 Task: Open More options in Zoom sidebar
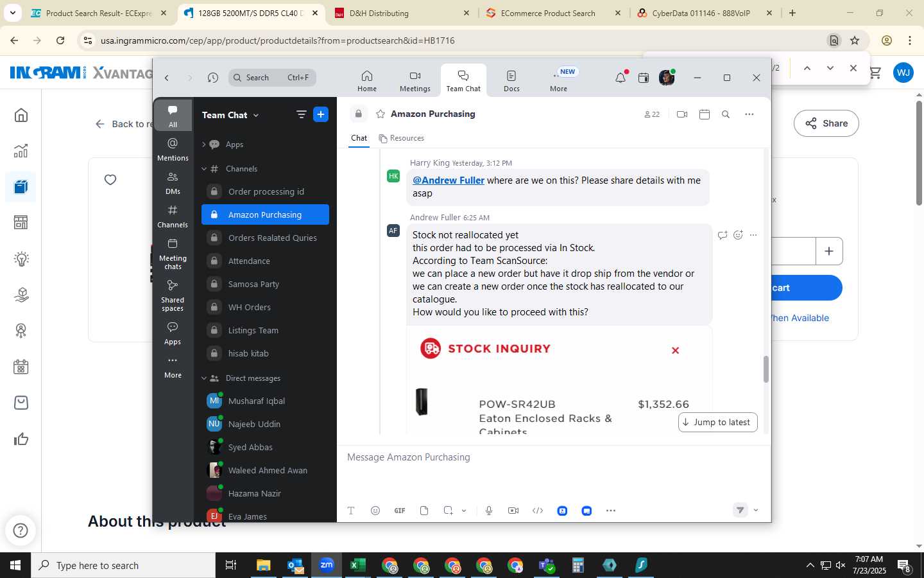pos(173,367)
